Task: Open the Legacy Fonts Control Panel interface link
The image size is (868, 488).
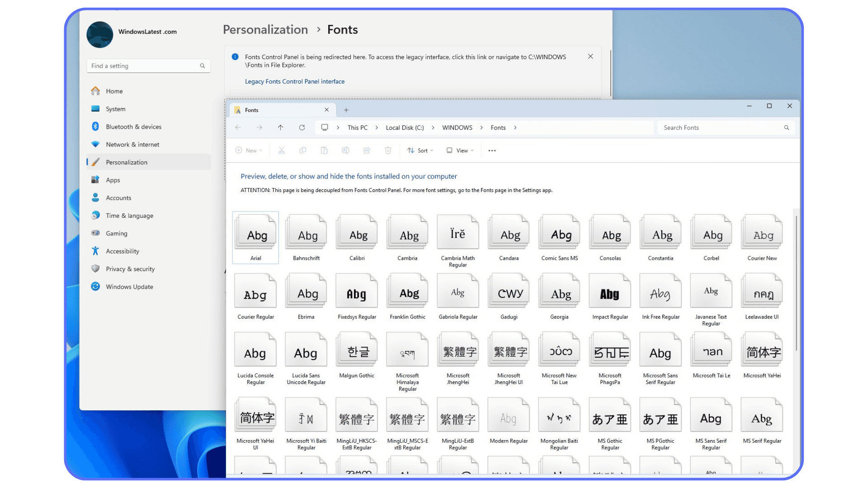Action: pos(294,81)
